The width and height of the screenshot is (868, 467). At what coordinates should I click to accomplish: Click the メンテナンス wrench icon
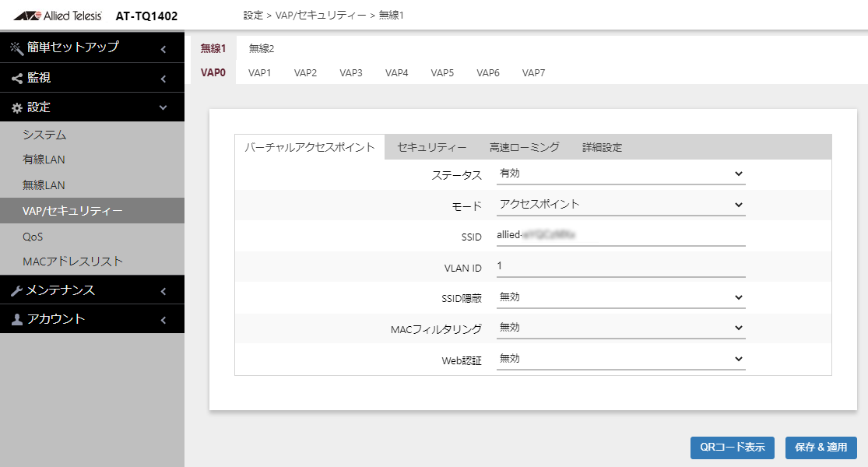pyautogui.click(x=16, y=291)
